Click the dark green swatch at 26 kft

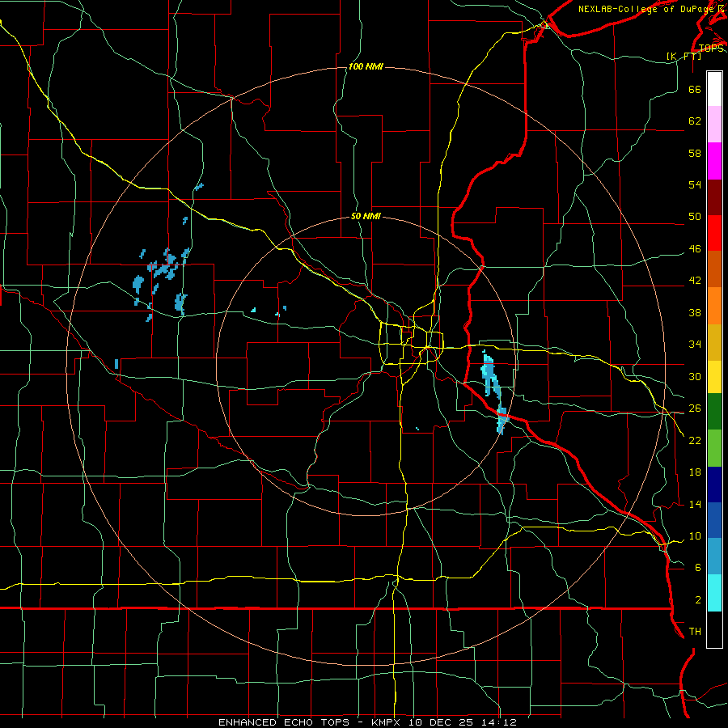click(x=714, y=412)
